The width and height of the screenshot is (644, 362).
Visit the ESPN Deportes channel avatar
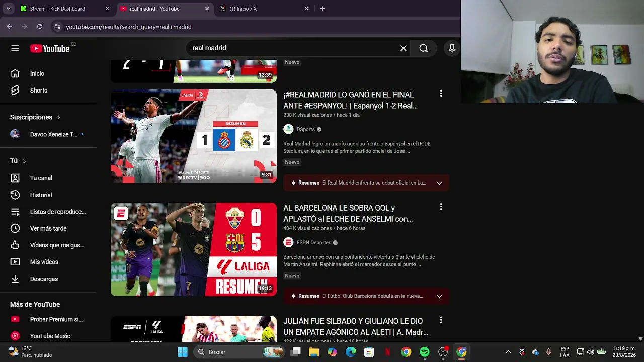(x=288, y=243)
